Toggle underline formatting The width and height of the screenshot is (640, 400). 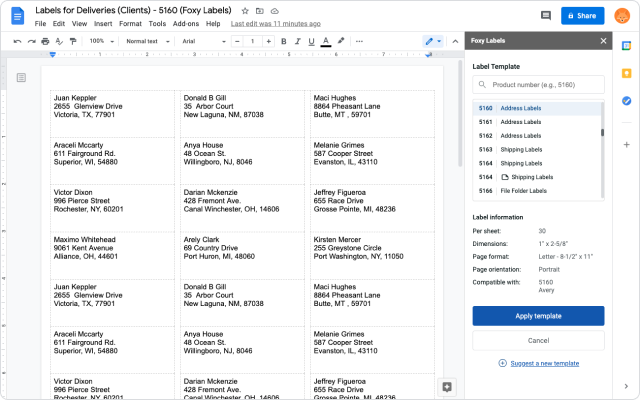click(x=311, y=41)
